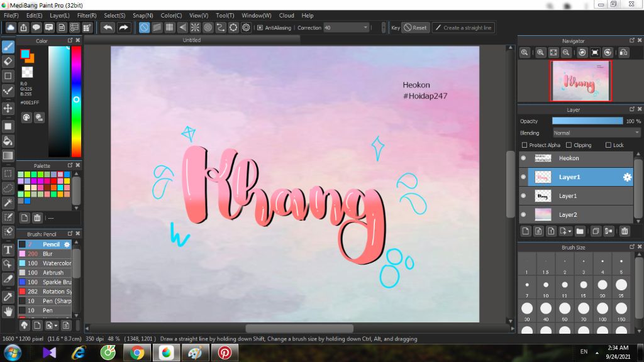Viewport: 644px width, 362px height.
Task: Select the Eraser tool
Action: (8, 62)
